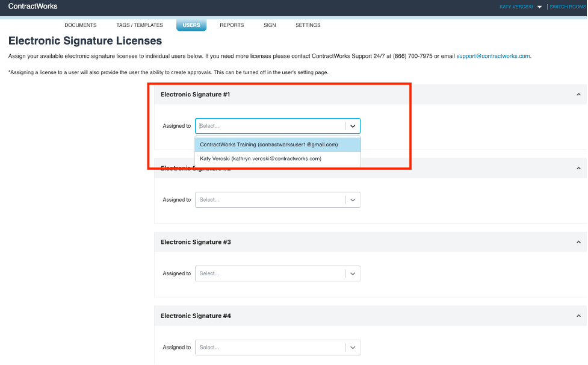
Task: Click the ContractWorks logo
Action: click(x=32, y=7)
